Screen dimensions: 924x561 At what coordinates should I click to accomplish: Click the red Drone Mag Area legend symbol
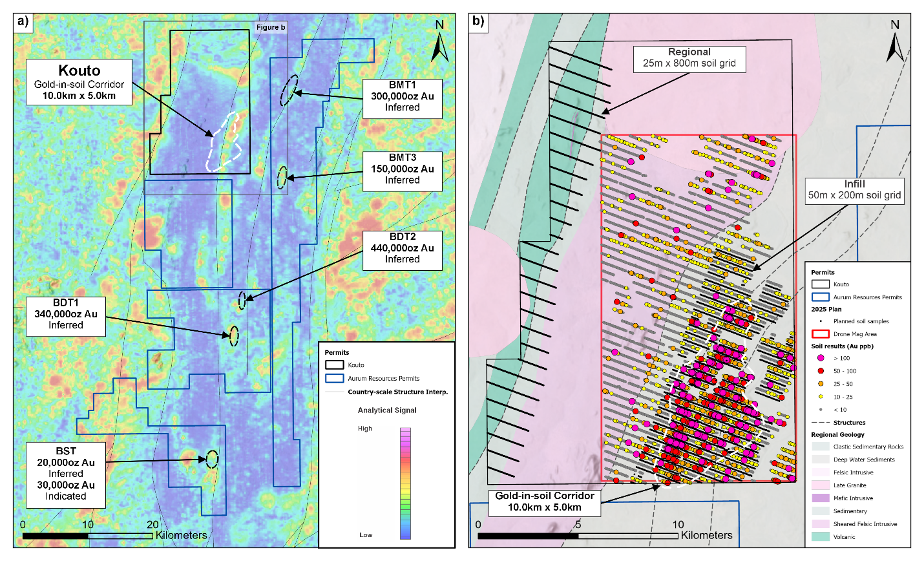pyautogui.click(x=821, y=334)
